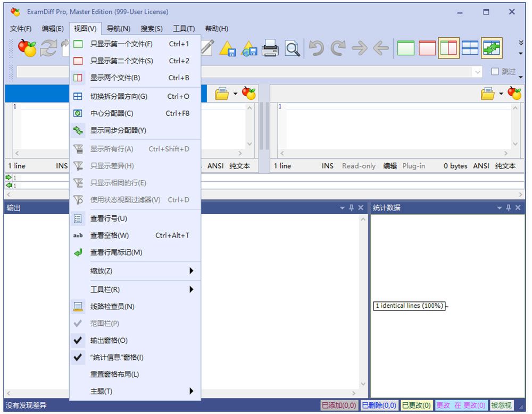The height and width of the screenshot is (414, 532).
Task: Toggle 显示同步分配器(Y) option
Action: [135, 130]
